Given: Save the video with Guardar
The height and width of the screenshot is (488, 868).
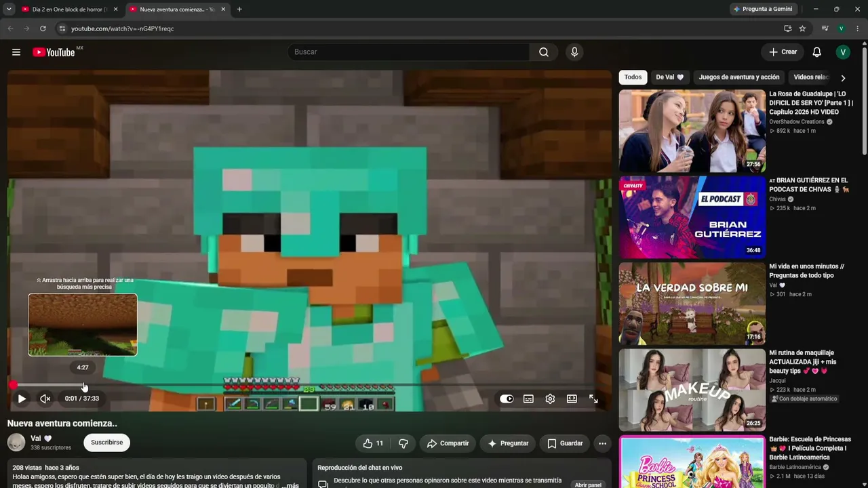Looking at the screenshot, I should tap(565, 443).
